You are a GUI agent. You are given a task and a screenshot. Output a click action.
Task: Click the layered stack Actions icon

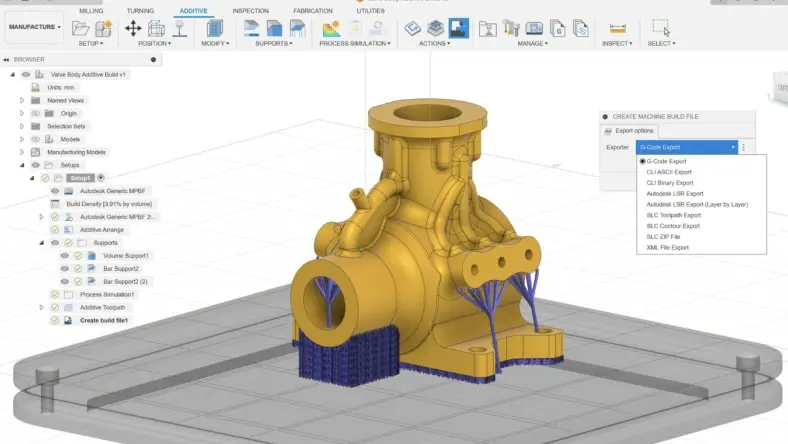(435, 28)
